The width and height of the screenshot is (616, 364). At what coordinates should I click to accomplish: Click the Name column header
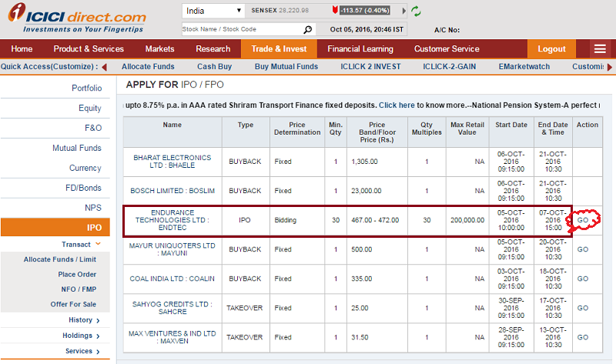[172, 125]
